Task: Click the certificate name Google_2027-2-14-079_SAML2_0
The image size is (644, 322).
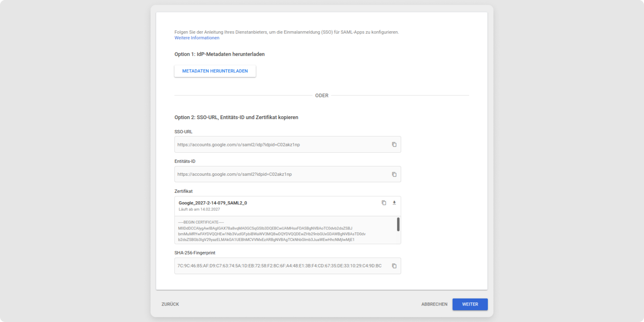Action: coord(213,203)
